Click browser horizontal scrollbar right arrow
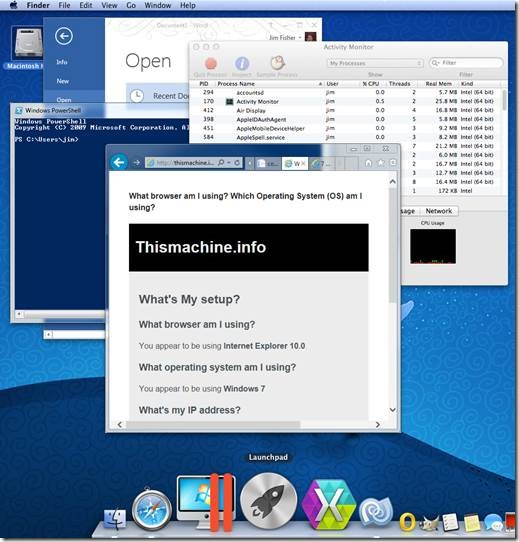Viewport: 519px width, 542px height. (378, 424)
